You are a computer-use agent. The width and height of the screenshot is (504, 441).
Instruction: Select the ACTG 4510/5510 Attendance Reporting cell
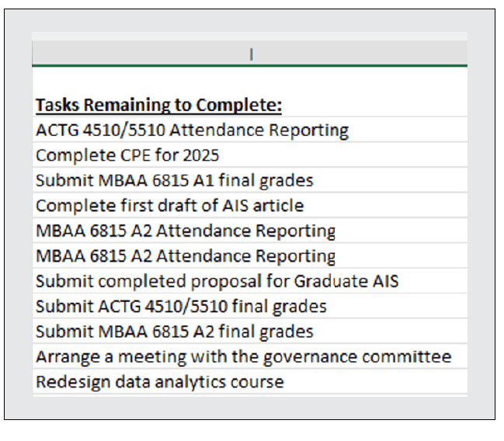[x=192, y=130]
